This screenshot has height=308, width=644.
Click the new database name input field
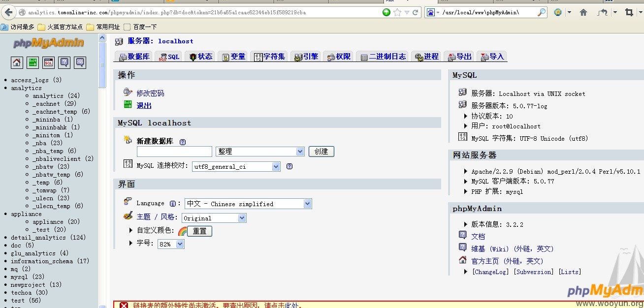coord(174,152)
